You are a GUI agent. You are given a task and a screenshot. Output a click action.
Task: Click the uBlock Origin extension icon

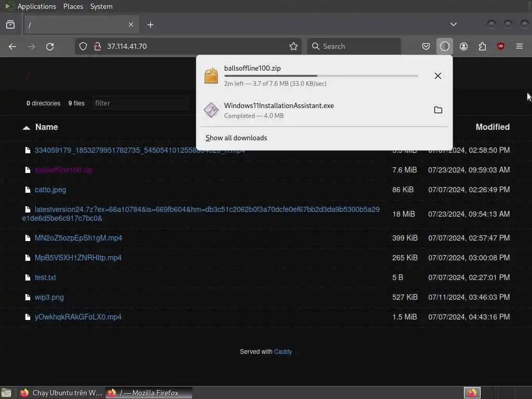point(501,46)
